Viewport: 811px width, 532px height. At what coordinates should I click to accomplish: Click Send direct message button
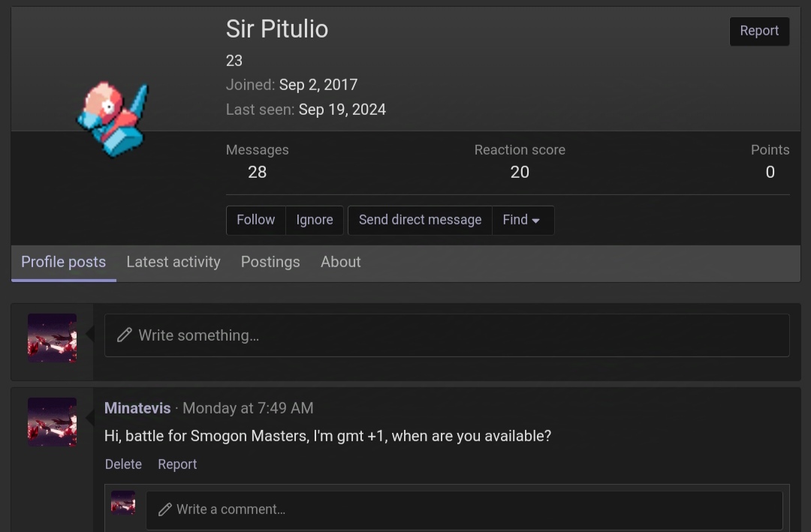[420, 221]
